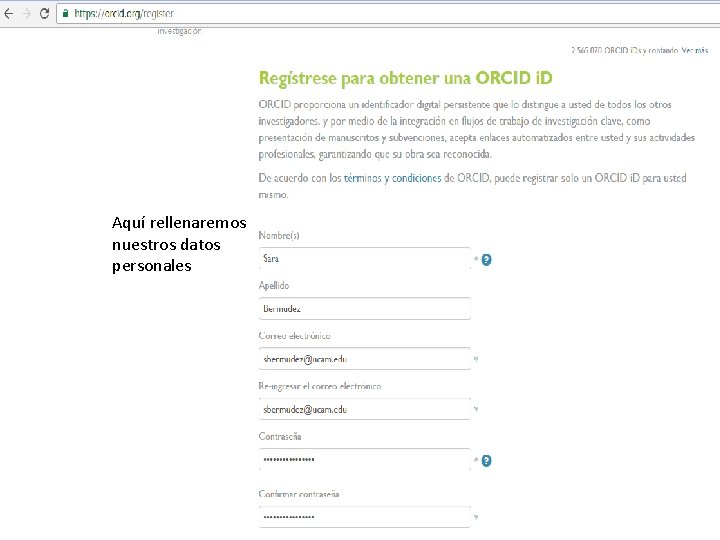Click the browser forward arrow
Image resolution: width=720 pixels, height=540 pixels.
27,14
